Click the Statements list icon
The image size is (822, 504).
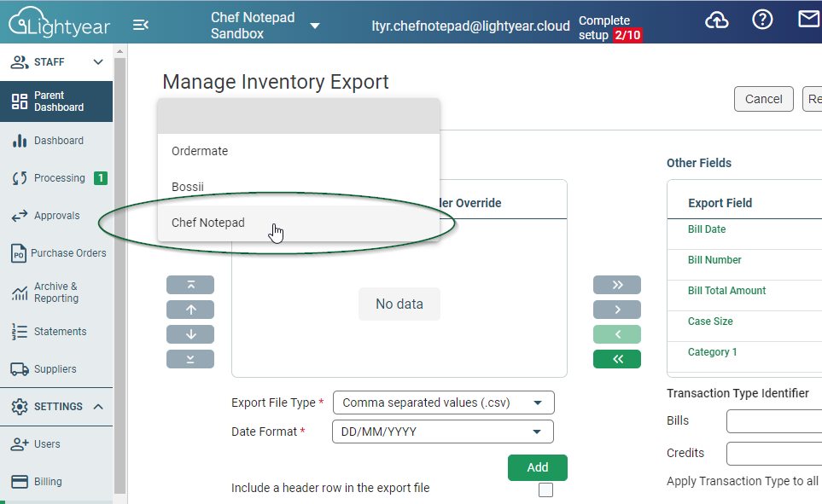point(20,332)
